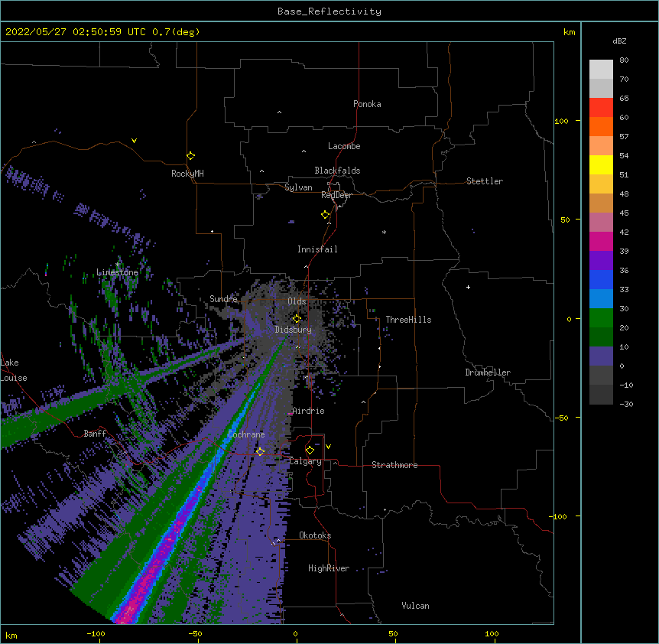Screen dimensions: 659x644
Task: Click the km unit label bottom left
Action: 11,636
